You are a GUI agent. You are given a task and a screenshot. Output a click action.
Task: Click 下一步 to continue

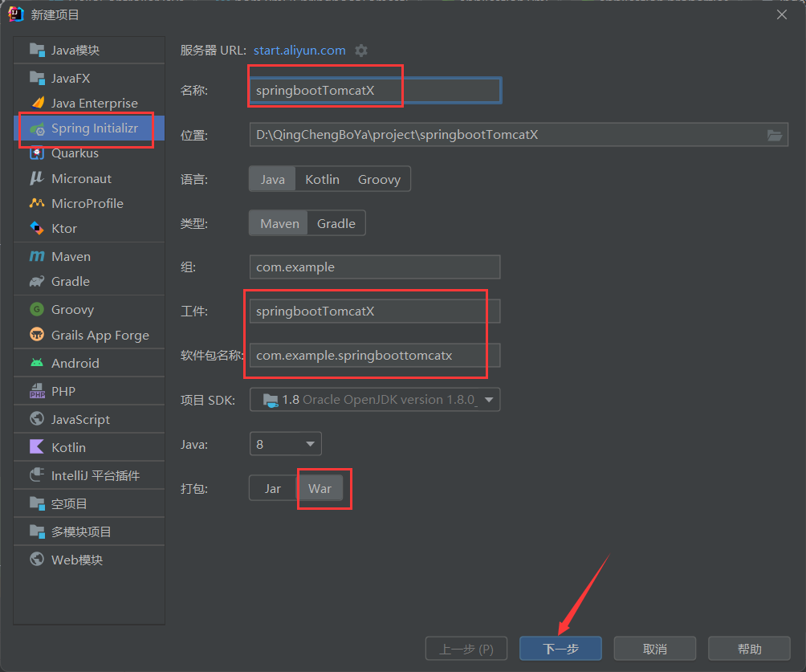tap(561, 649)
